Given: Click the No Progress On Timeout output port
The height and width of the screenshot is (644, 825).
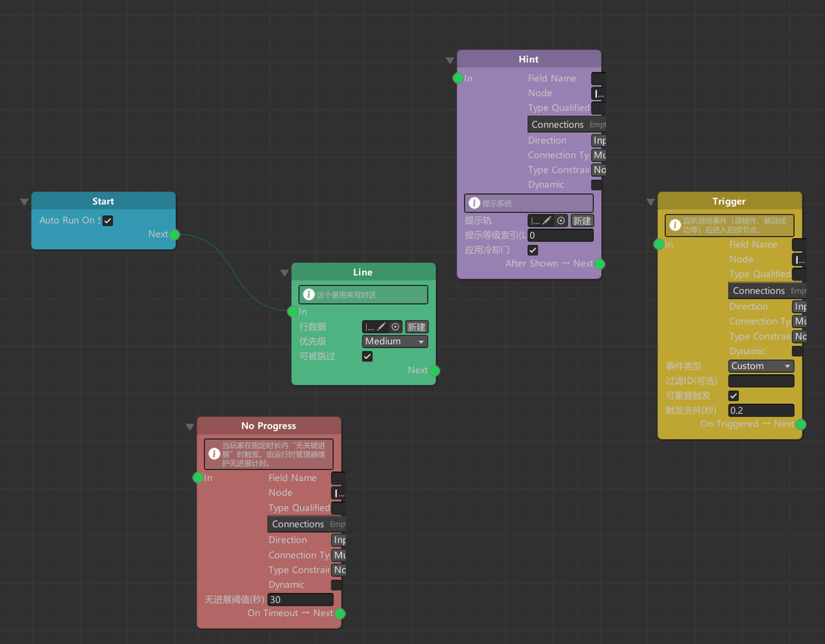Looking at the screenshot, I should coord(340,613).
